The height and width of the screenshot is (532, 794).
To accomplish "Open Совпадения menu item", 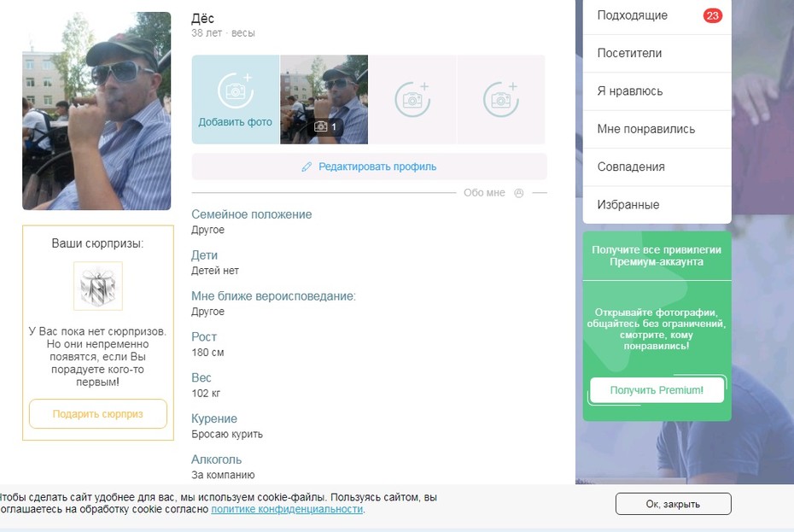I will (657, 167).
